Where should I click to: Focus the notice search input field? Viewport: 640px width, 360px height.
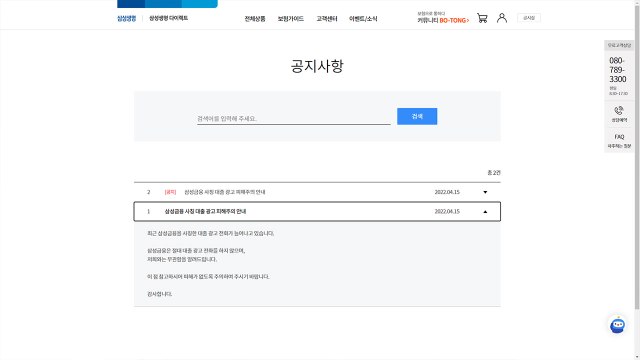coord(293,118)
